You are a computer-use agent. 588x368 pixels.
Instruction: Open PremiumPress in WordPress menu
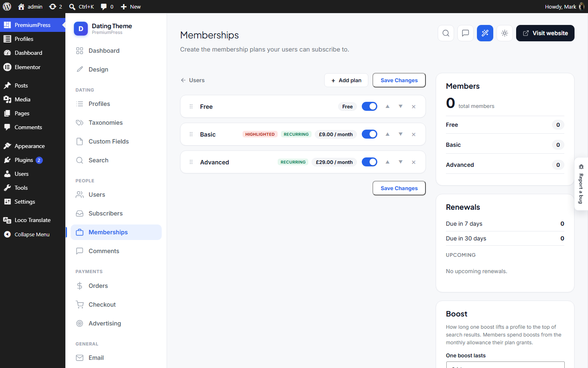point(33,25)
